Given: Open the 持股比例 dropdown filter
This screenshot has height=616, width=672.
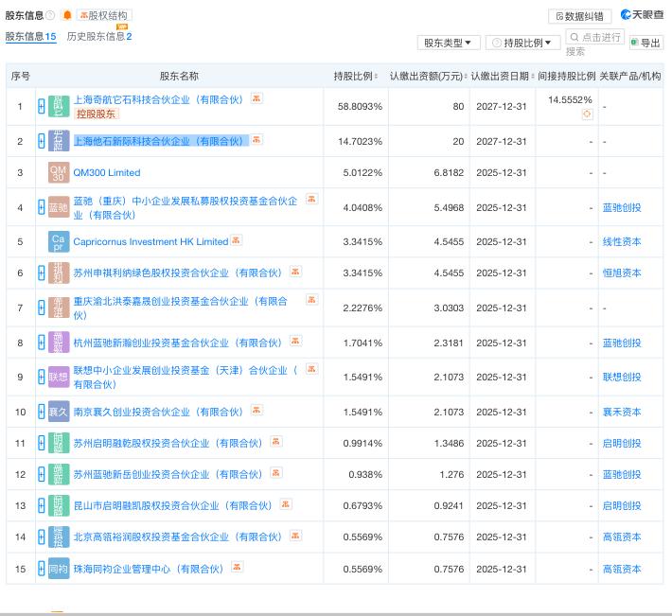Looking at the screenshot, I should [522, 43].
